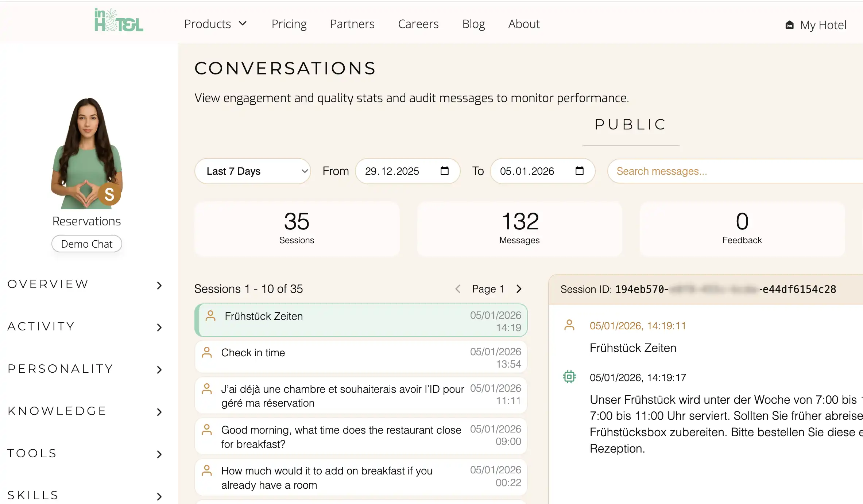Screen dimensions: 863x504
Task: Expand the Personality sidebar section
Action: 85,369
